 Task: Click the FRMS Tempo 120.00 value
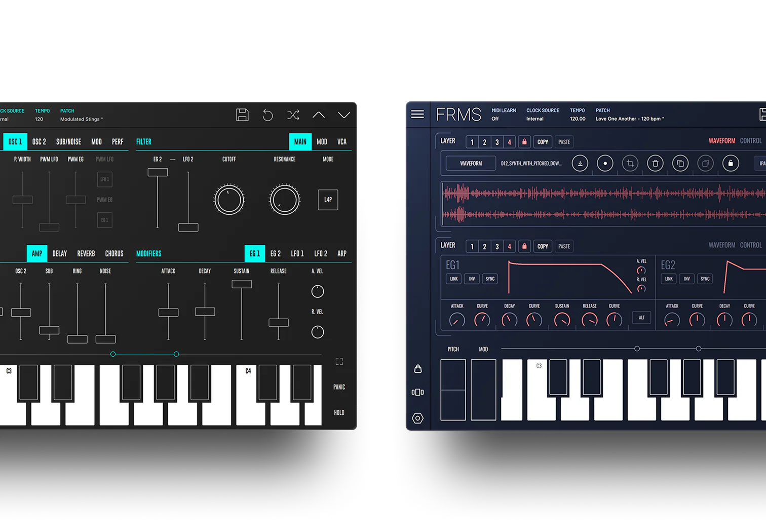click(x=578, y=119)
